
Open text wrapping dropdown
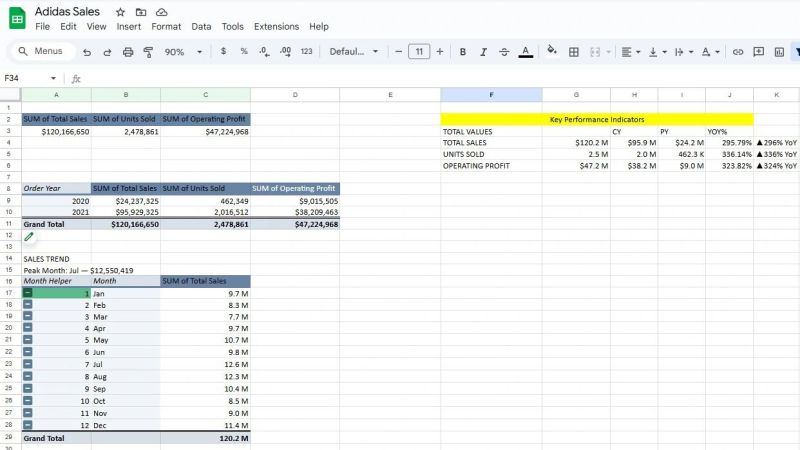684,52
